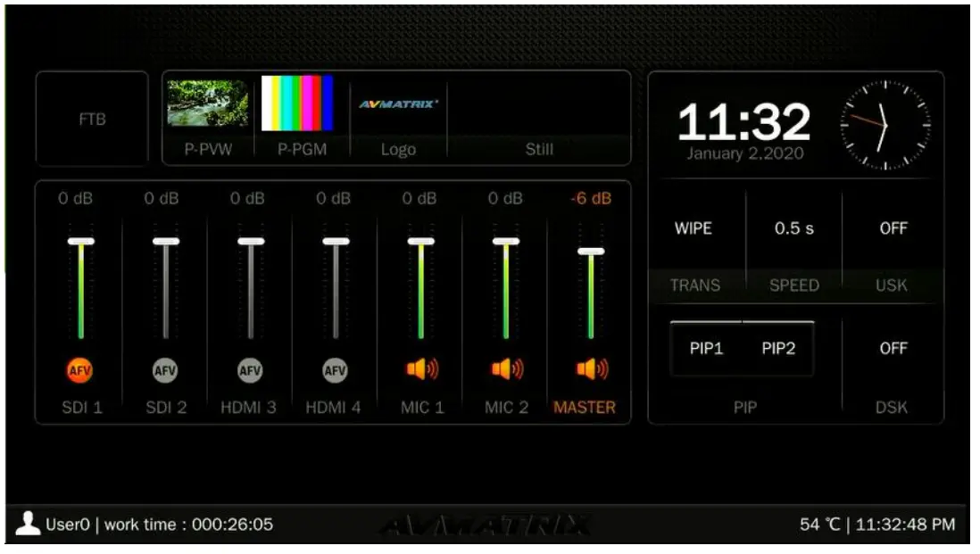Click the AFV icon under HDMI 3 fader
This screenshot has height=554, width=980.
coord(248,369)
